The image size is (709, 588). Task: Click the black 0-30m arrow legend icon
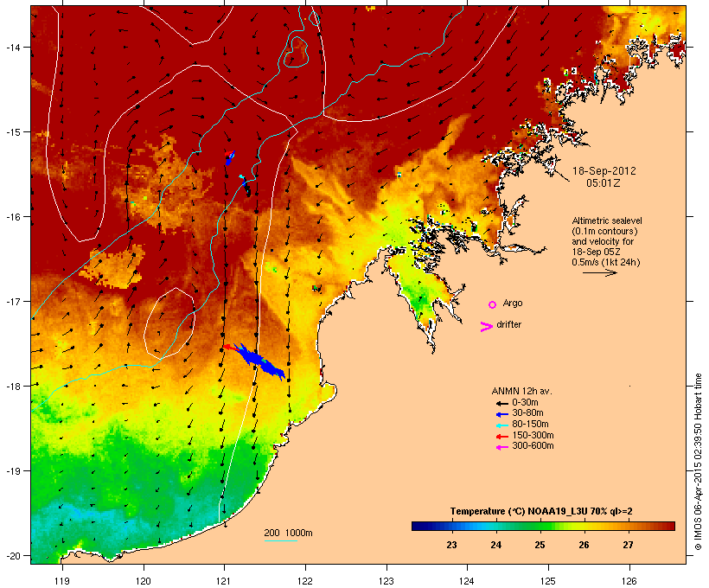(502, 403)
